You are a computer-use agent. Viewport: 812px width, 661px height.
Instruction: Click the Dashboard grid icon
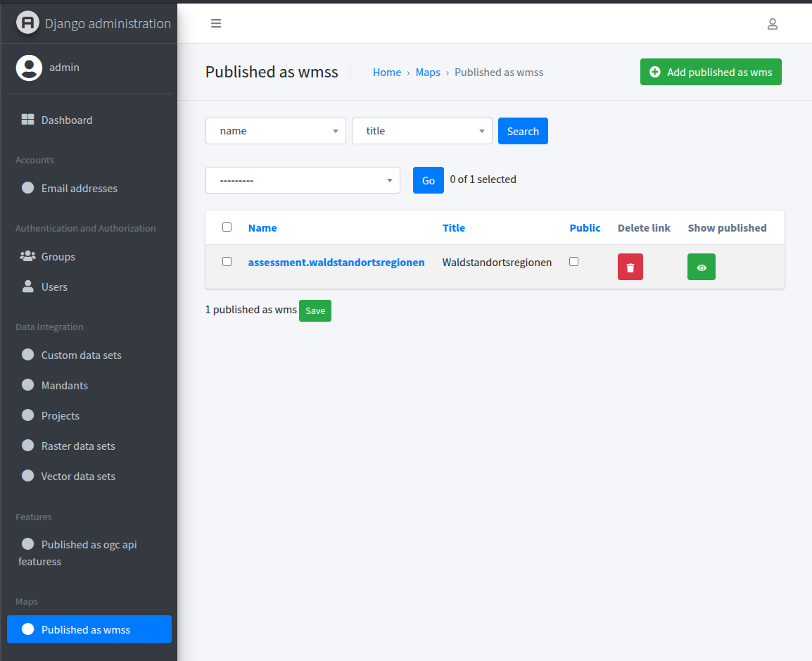(27, 120)
